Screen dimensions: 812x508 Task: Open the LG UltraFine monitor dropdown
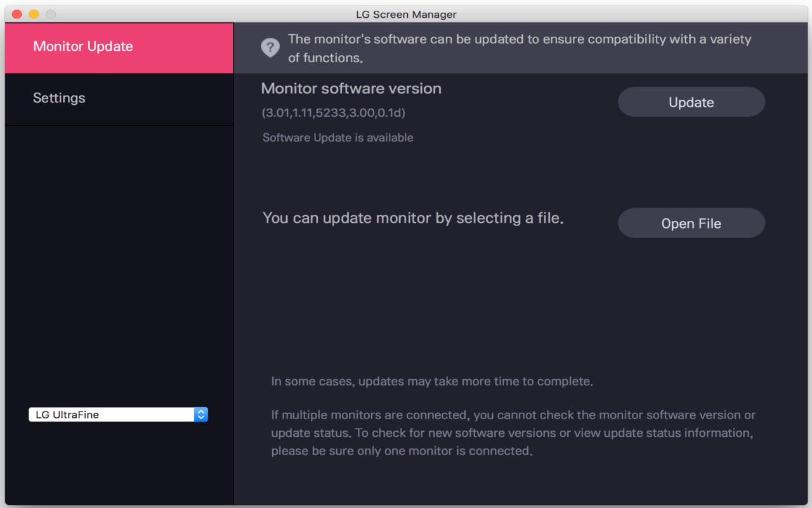tap(119, 415)
